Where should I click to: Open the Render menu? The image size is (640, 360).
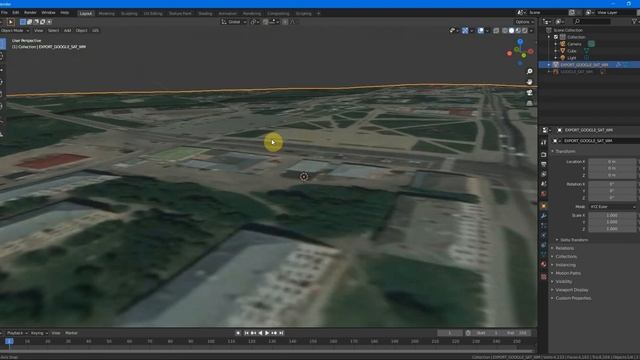click(x=30, y=13)
